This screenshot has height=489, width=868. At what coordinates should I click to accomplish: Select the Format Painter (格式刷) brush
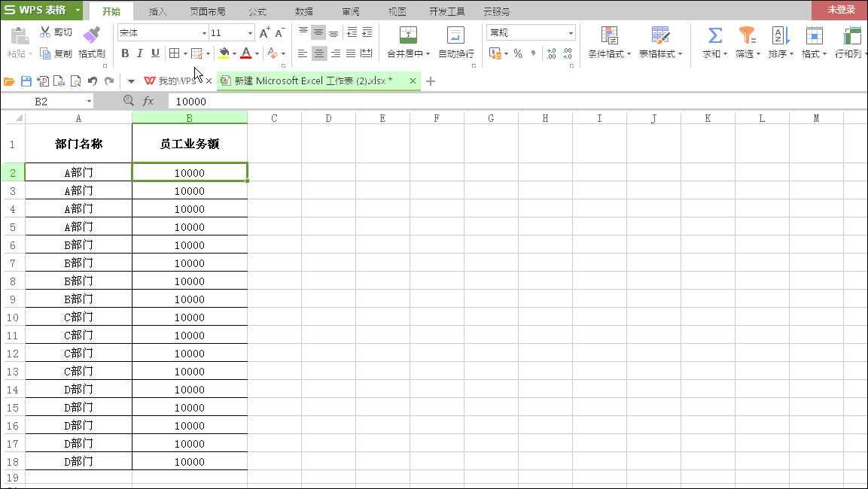click(91, 35)
